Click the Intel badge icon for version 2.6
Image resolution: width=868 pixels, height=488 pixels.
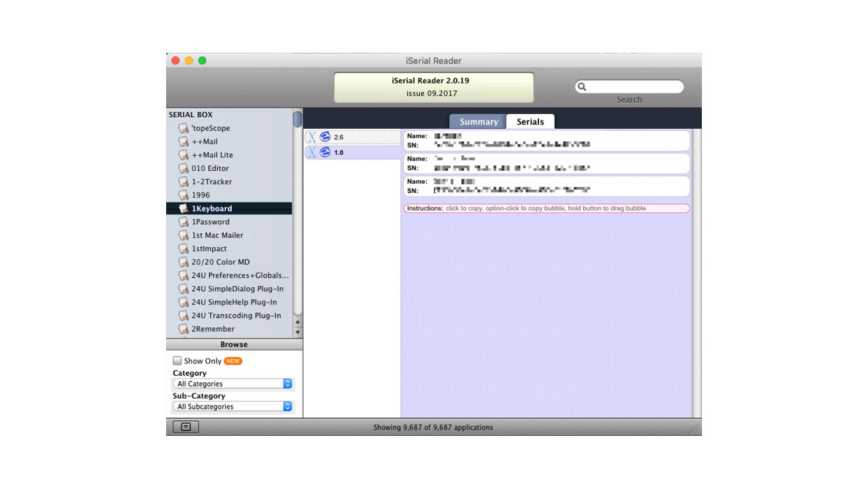click(325, 137)
